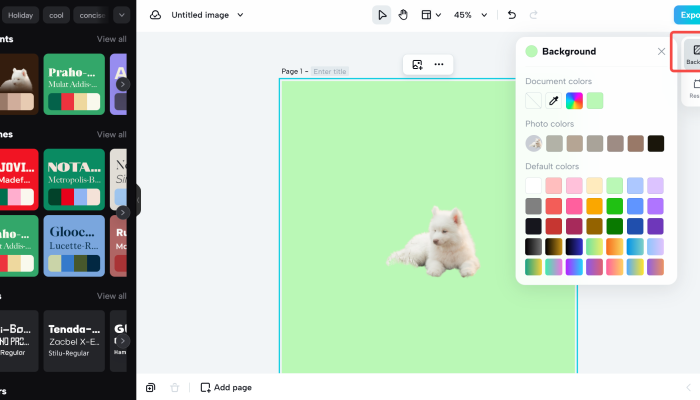Choose the rainbow gradient custom color swatch
The width and height of the screenshot is (700, 400).
pos(574,100)
